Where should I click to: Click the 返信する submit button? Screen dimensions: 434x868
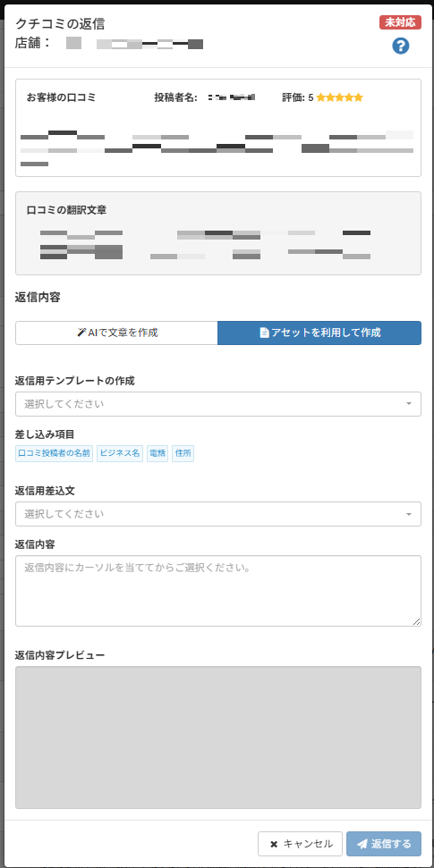pos(384,844)
